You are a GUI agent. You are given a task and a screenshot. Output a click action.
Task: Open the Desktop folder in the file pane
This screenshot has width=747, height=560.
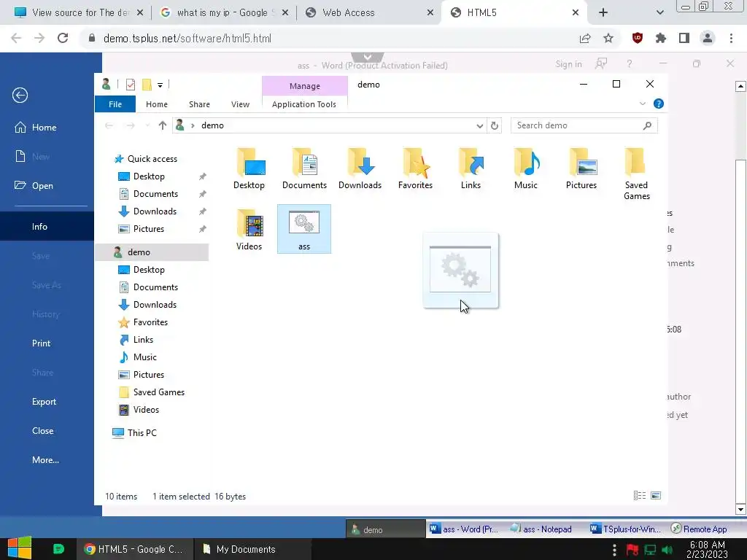click(249, 169)
